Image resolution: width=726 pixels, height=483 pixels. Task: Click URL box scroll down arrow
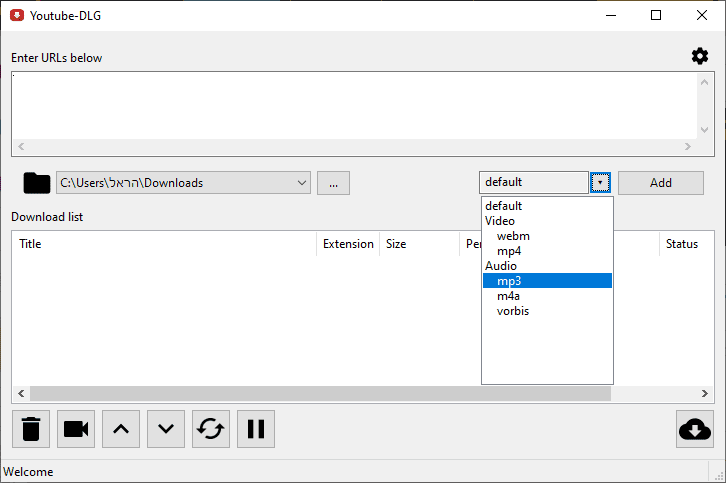click(x=705, y=130)
